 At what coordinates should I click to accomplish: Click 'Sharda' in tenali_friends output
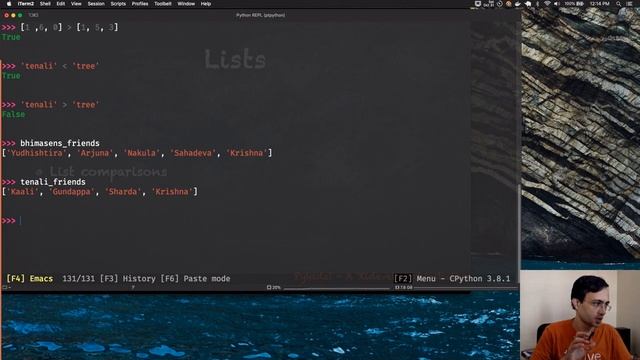click(123, 192)
